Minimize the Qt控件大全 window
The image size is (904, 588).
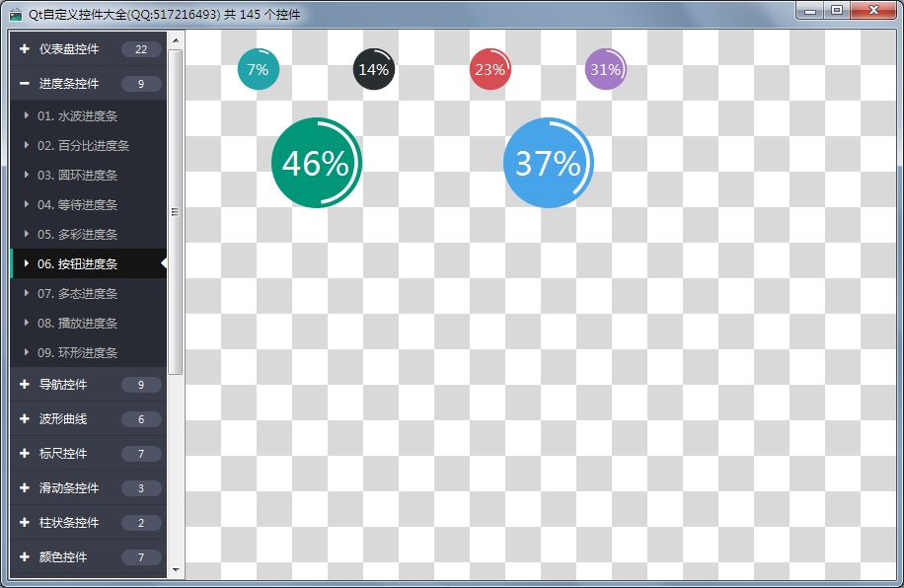[x=810, y=11]
